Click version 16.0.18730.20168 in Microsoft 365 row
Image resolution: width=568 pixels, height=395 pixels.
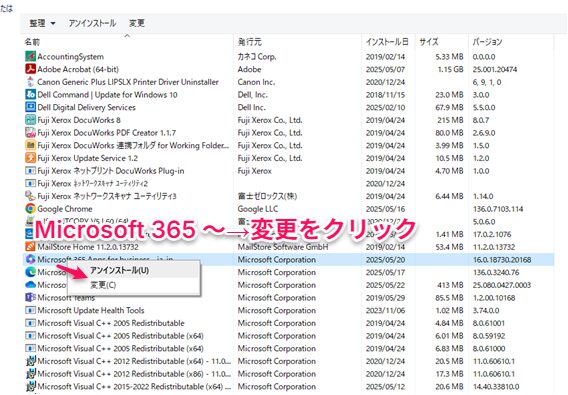(x=502, y=259)
